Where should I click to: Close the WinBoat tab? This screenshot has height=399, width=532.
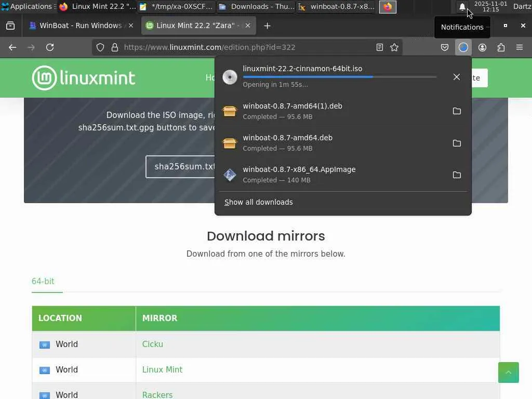[131, 25]
